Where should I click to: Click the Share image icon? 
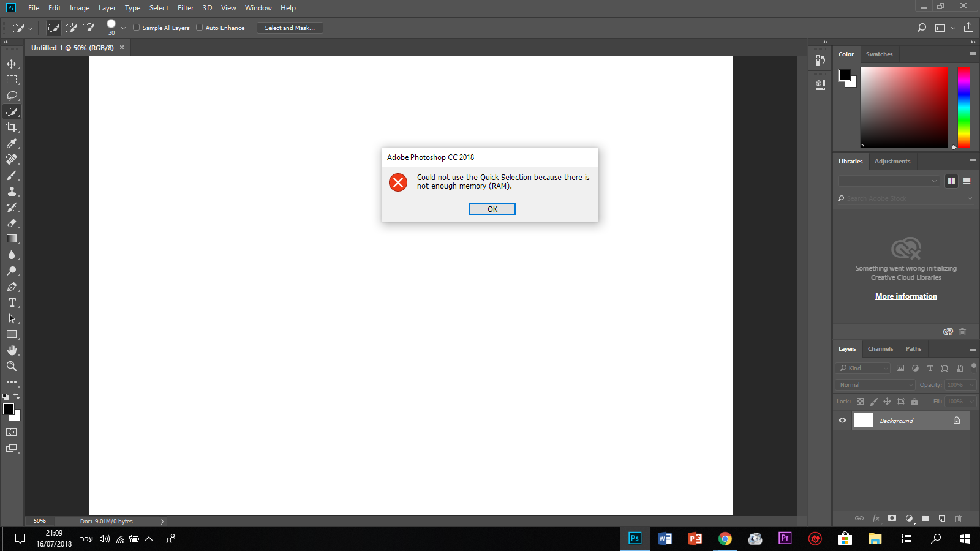968,28
